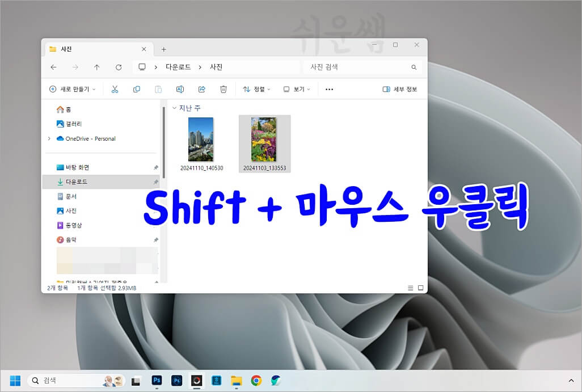Click the cut (scissors) toolbar icon
Screen dimensions: 582x392
[115, 89]
